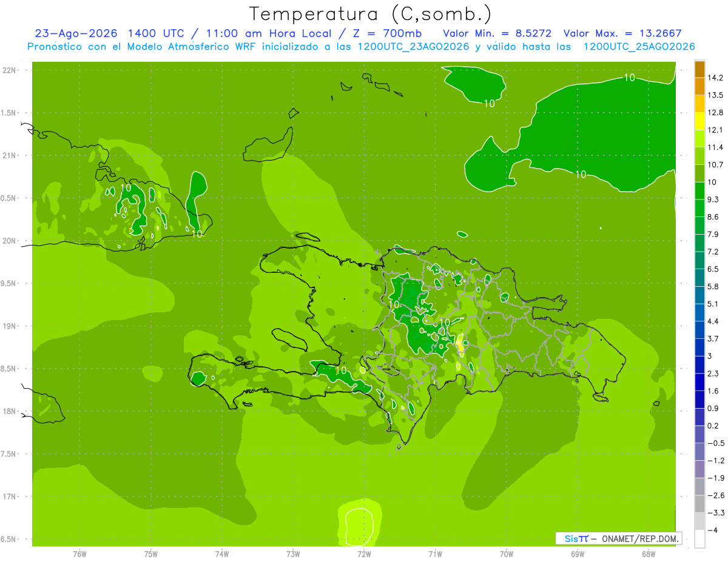Click "Valor Min. = 8.5272" text
This screenshot has width=728, height=562.
point(497,33)
